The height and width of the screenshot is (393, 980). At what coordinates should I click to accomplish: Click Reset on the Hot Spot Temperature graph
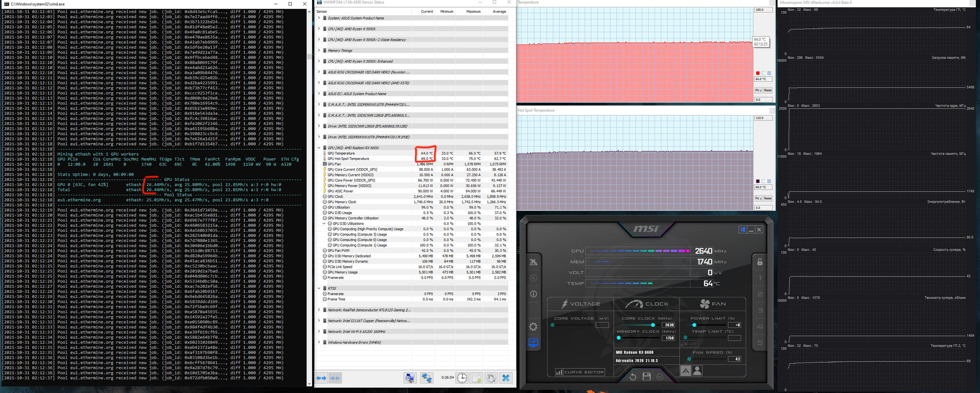pos(768,198)
